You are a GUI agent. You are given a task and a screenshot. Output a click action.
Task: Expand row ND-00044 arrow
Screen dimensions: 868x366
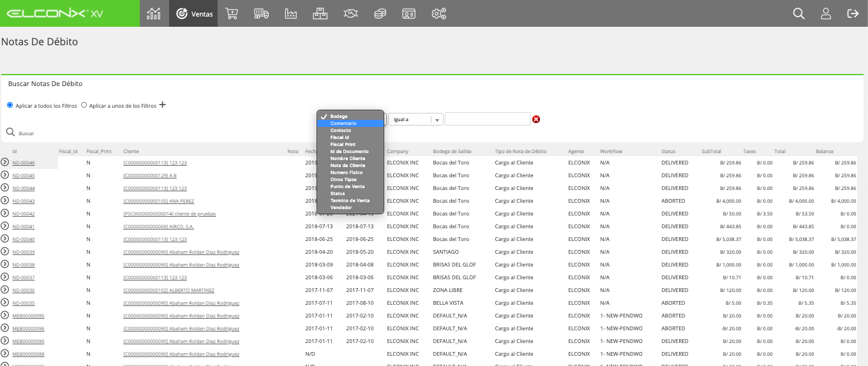(5, 188)
